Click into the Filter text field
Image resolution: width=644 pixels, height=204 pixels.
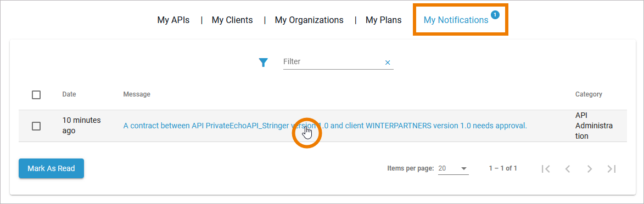[333, 62]
